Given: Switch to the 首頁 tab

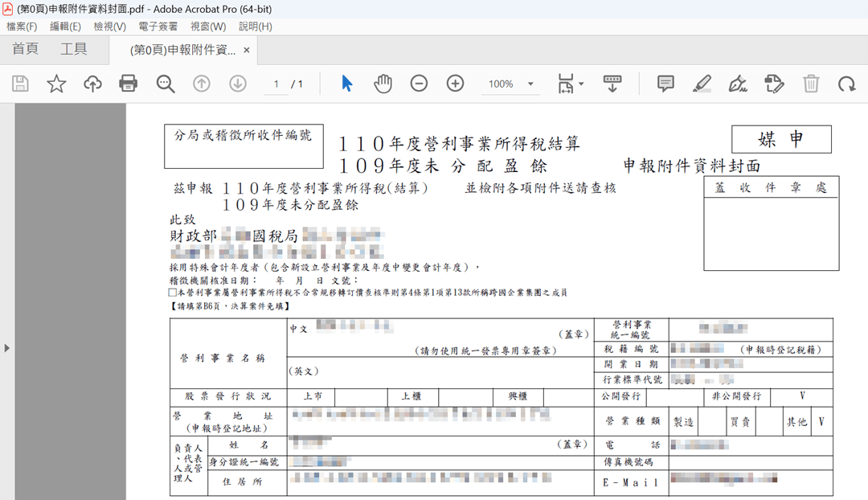Looking at the screenshot, I should click(x=26, y=49).
